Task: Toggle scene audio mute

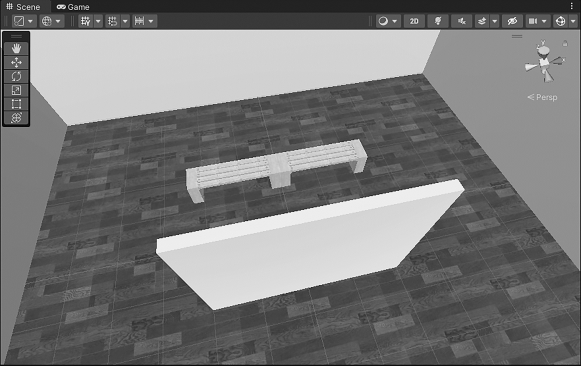Action: (x=462, y=21)
